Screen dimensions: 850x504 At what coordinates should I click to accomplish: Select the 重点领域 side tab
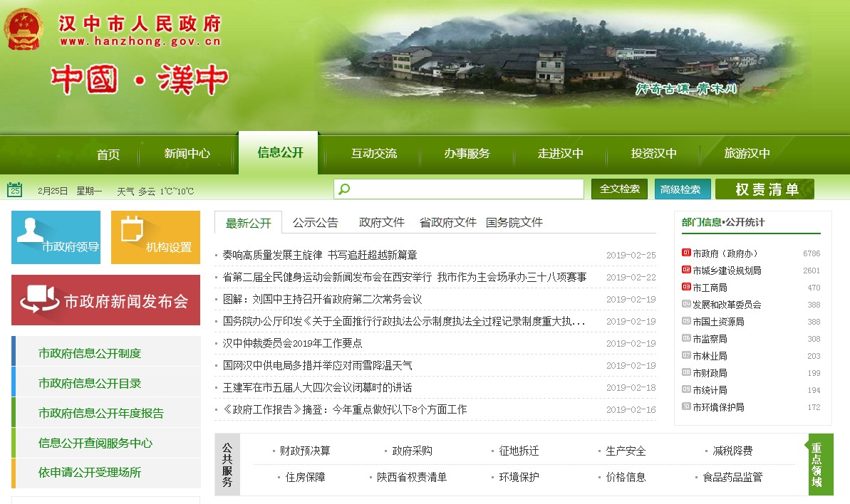(817, 465)
